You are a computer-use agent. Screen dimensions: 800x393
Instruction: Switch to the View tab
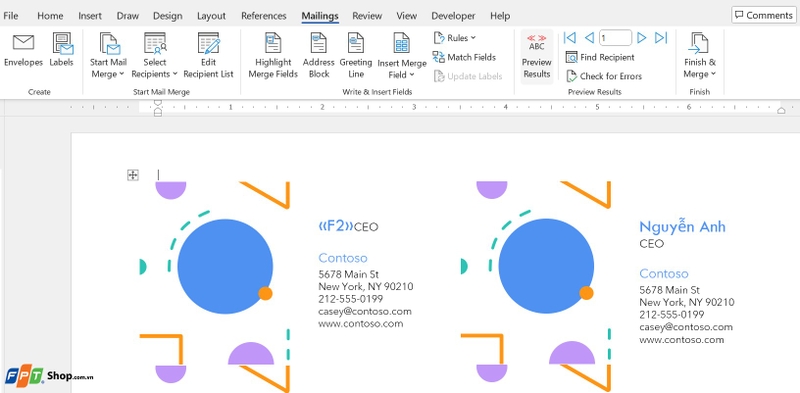click(x=406, y=16)
